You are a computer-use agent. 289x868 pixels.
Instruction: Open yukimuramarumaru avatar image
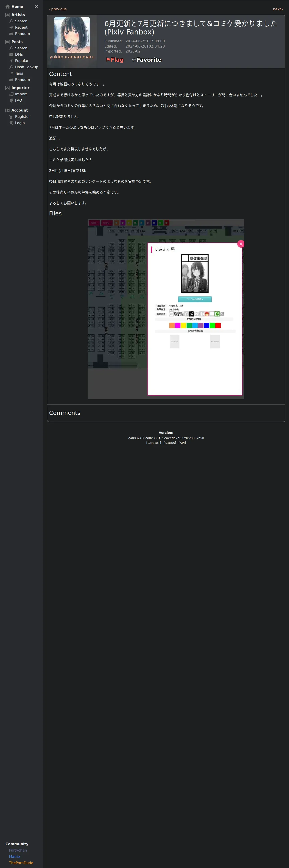coord(72,35)
